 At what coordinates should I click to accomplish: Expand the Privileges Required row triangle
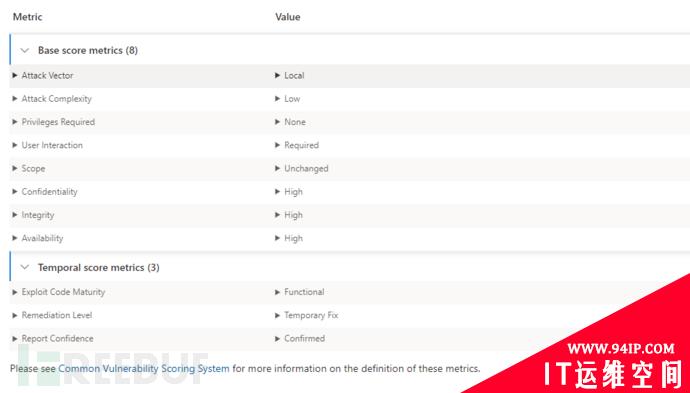pos(15,122)
